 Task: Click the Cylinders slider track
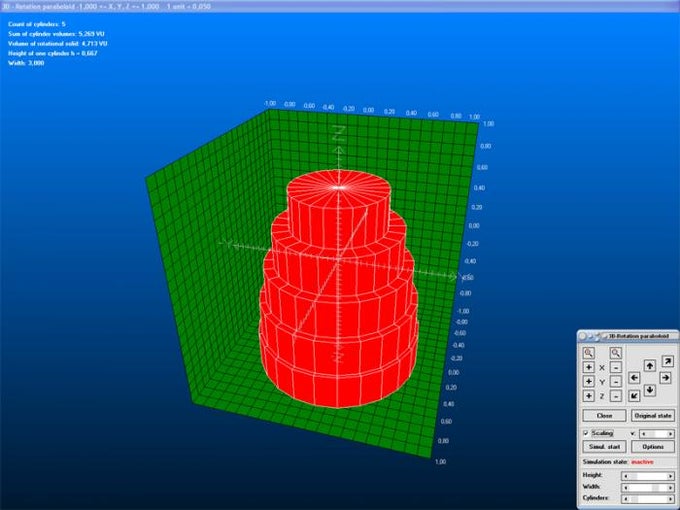(648, 499)
